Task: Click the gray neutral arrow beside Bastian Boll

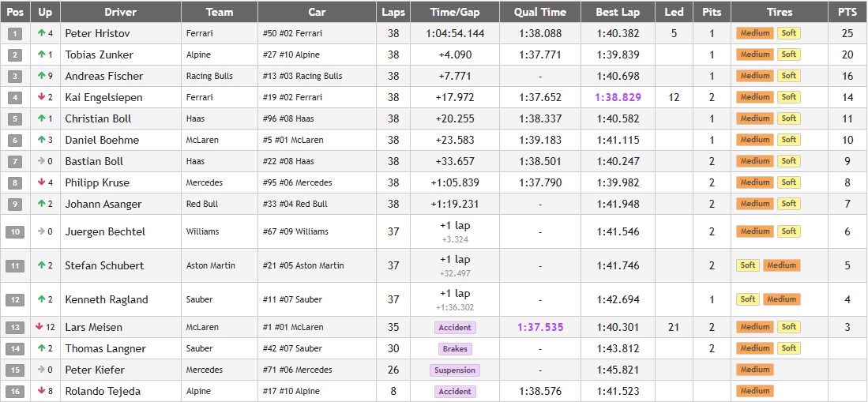Action: point(41,161)
